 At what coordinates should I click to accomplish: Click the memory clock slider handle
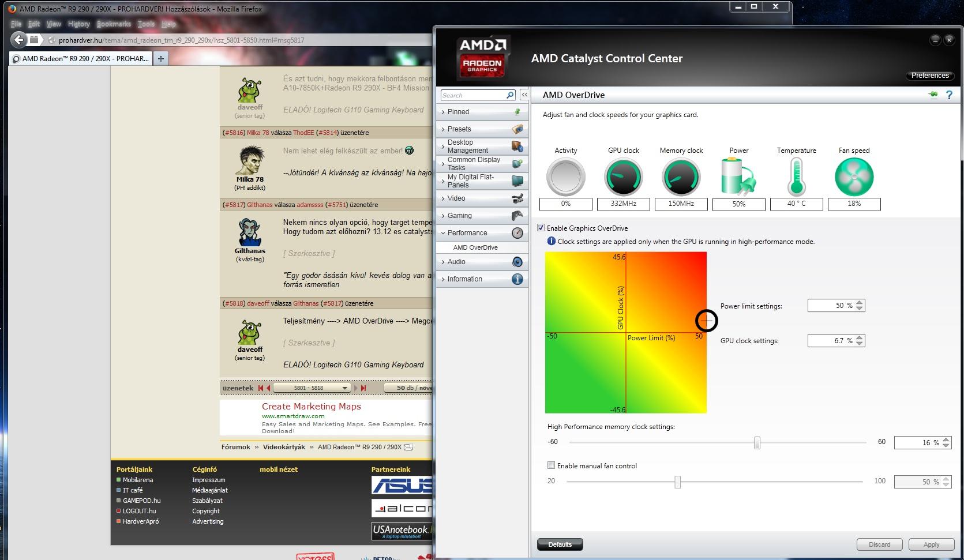pos(757,442)
